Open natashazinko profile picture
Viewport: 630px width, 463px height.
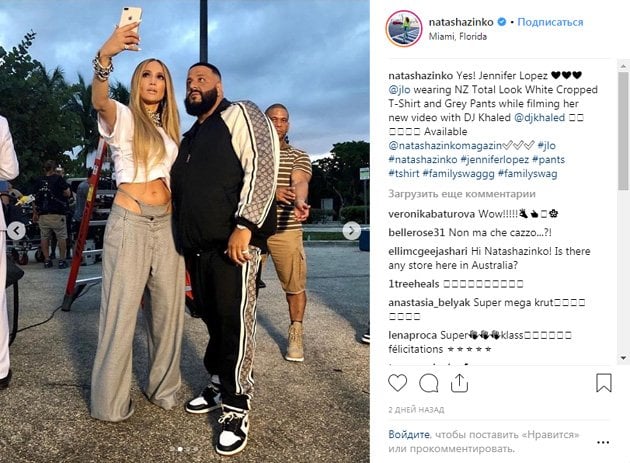coord(404,29)
